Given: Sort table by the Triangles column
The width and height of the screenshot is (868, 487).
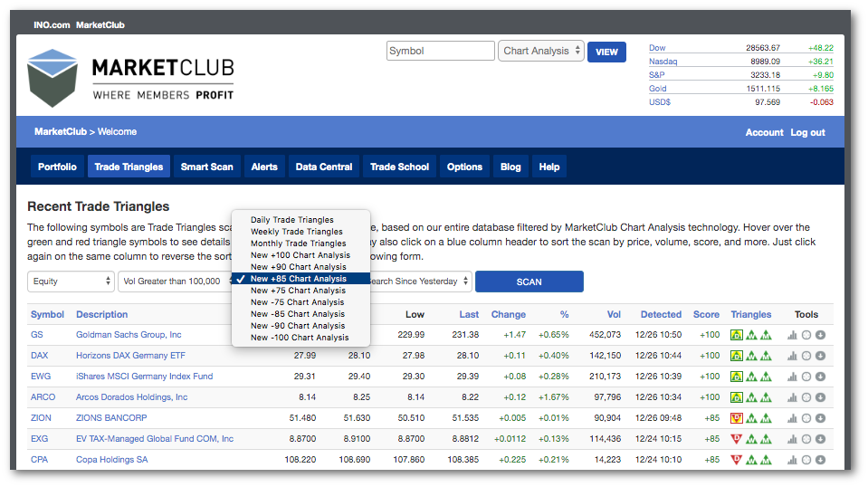Looking at the screenshot, I should [750, 314].
